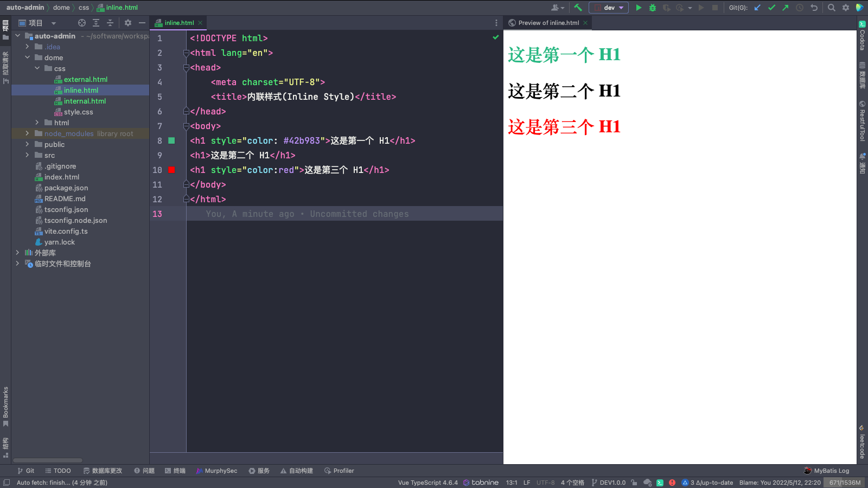Toggle file read-only with the status bar lock
This screenshot has width=868, height=488.
tap(634, 482)
